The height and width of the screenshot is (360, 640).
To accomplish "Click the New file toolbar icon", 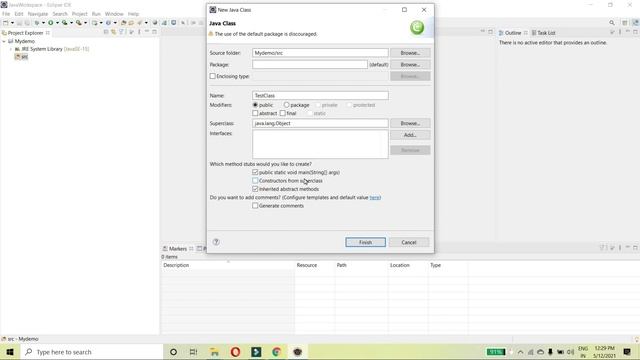I will pyautogui.click(x=6, y=23).
